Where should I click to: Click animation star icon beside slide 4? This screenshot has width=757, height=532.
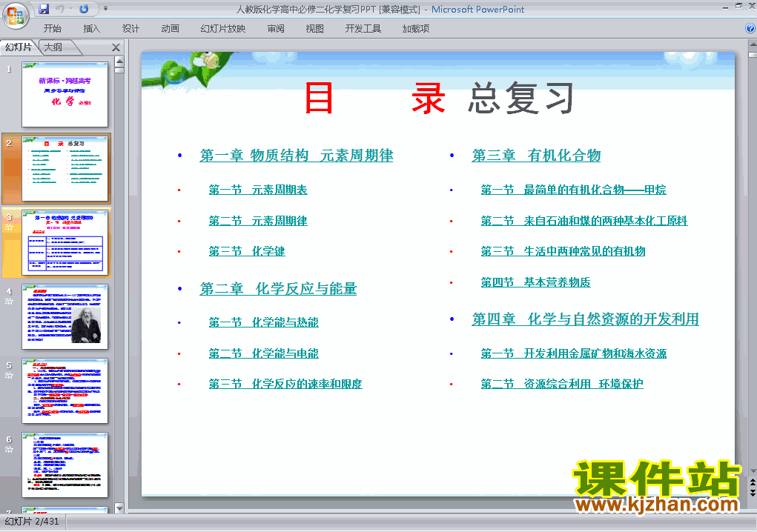(9, 302)
